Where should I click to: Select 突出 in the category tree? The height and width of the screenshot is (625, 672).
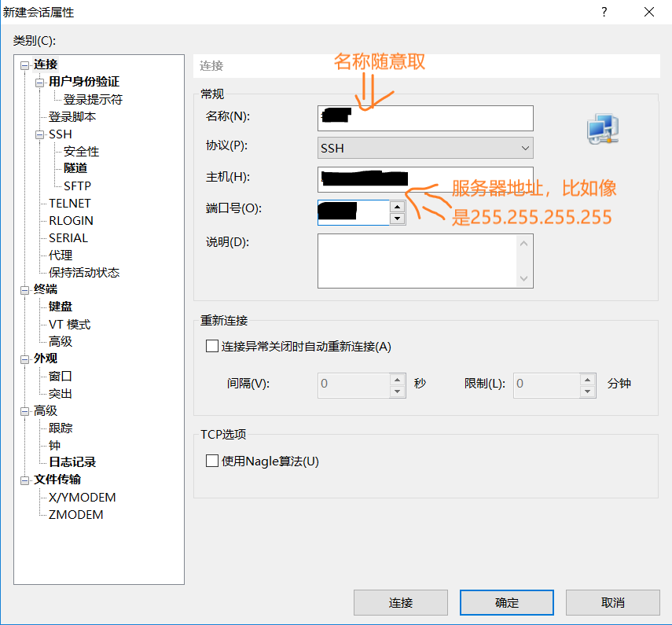point(61,393)
